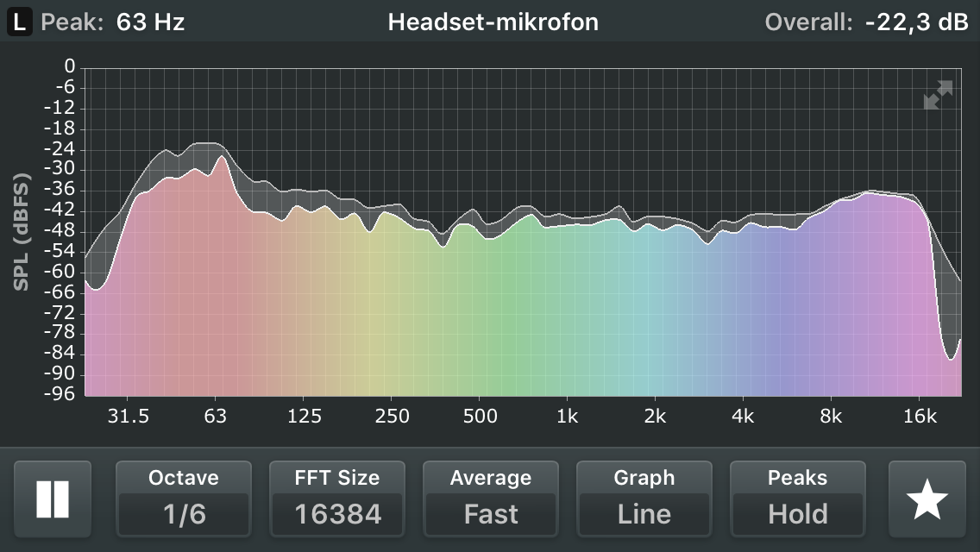The image size is (980, 552).
Task: Select the -48 level axis label
Action: tap(60, 230)
